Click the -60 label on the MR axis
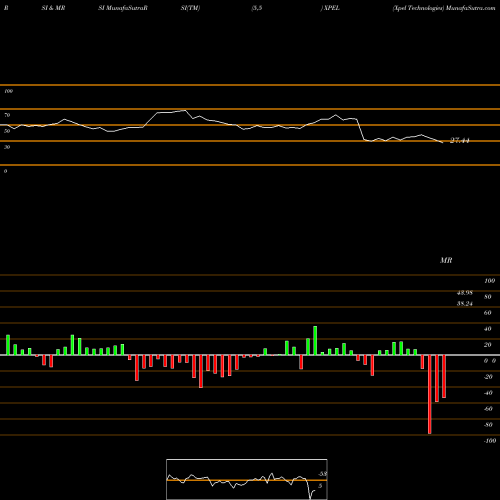The height and width of the screenshot is (500, 500). pyautogui.click(x=488, y=409)
